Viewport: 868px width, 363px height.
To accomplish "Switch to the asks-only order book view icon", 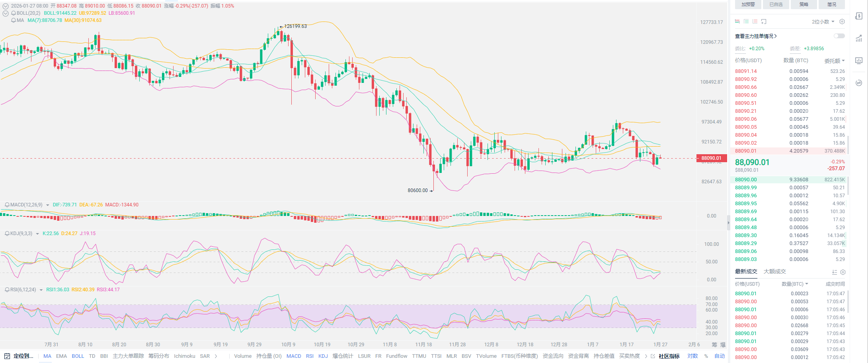I will point(755,22).
